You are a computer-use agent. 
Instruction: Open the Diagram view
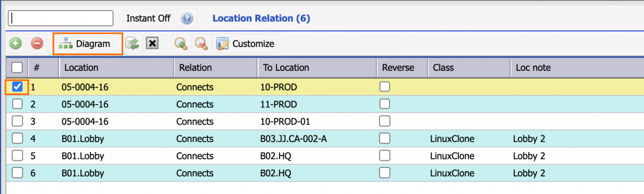[88, 44]
